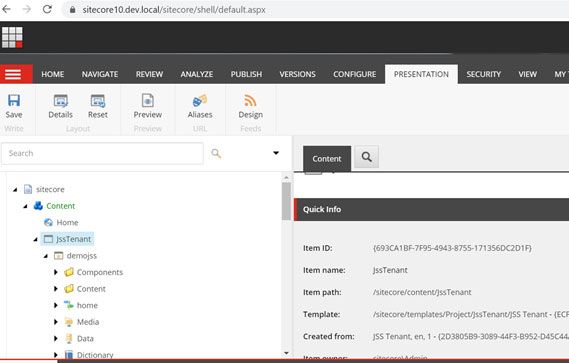The height and width of the screenshot is (363, 569).
Task: Open the Design feeds tool
Action: 250,101
